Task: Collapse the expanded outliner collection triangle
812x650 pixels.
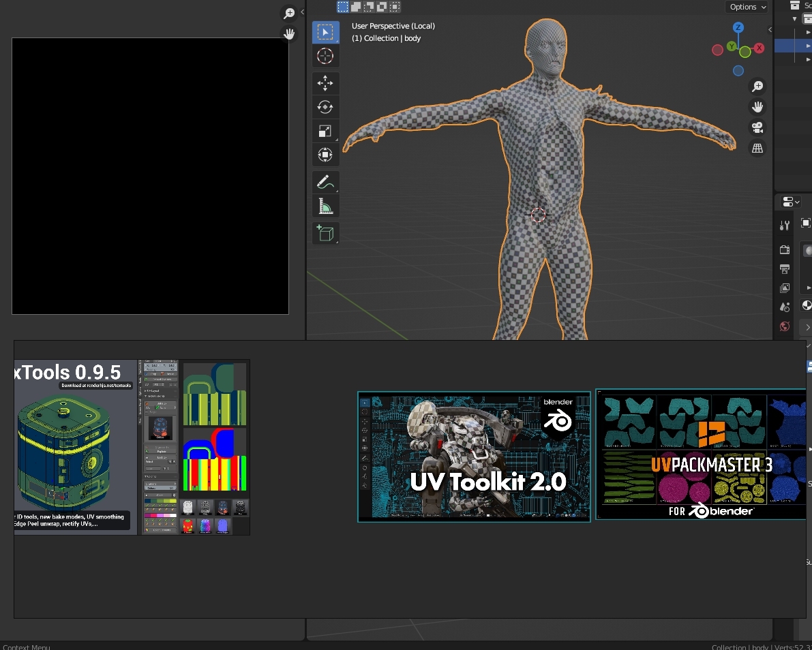Action: coord(795,18)
